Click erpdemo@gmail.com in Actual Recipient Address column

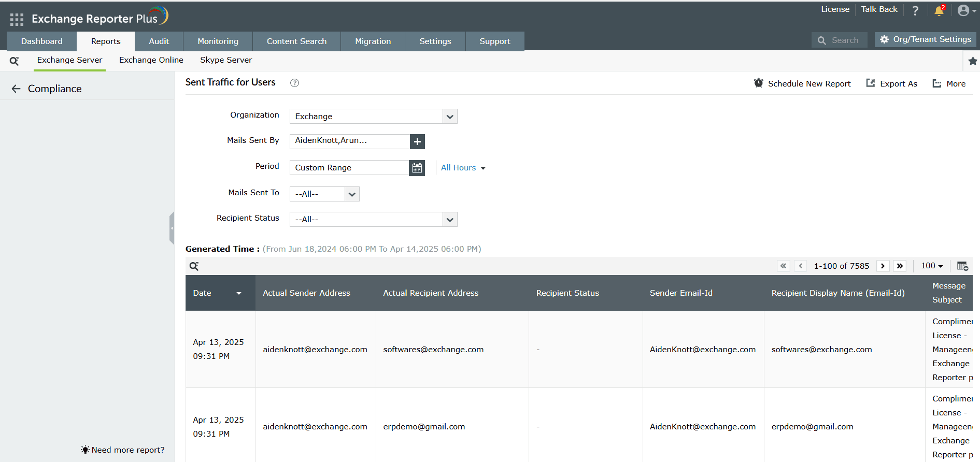point(424,427)
